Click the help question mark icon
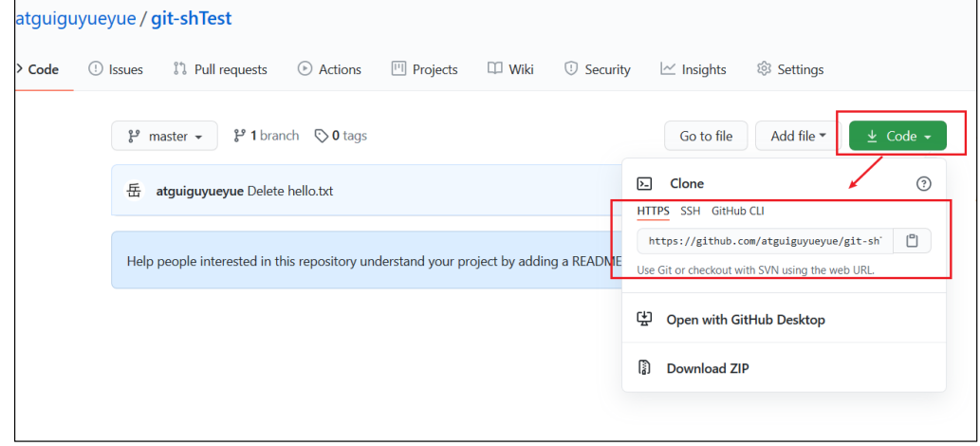This screenshot has width=980, height=446. click(x=923, y=184)
